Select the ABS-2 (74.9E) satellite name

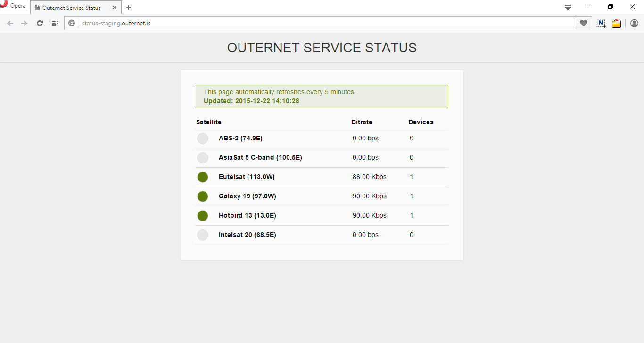click(240, 138)
